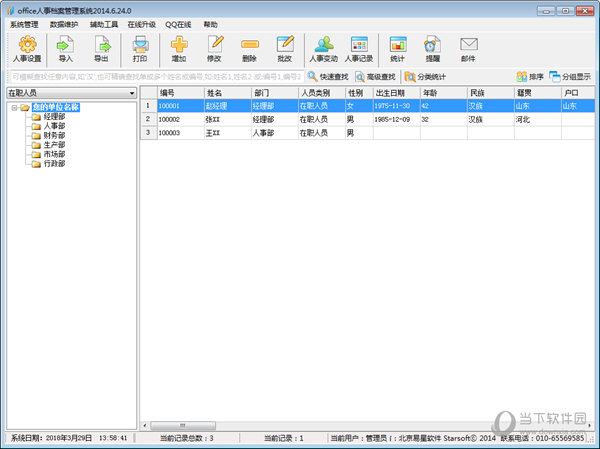
Task: Open the 辅助工具 menu
Action: point(104,23)
